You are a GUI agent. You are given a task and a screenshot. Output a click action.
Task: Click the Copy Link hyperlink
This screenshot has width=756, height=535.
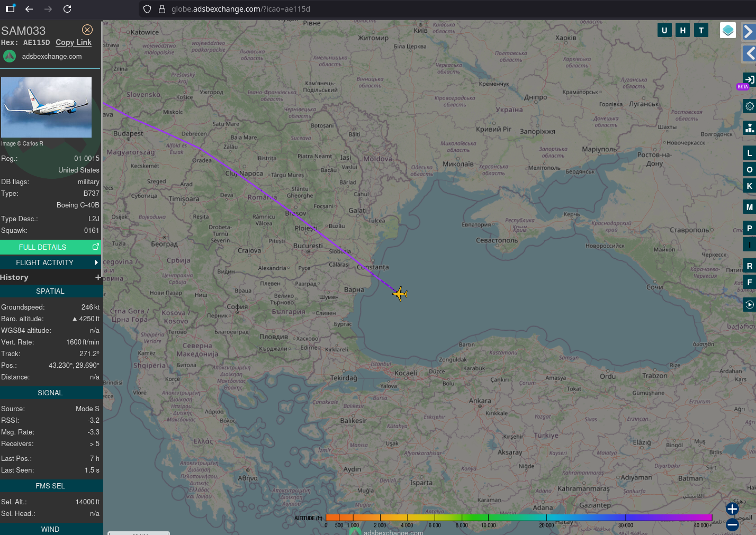(74, 42)
